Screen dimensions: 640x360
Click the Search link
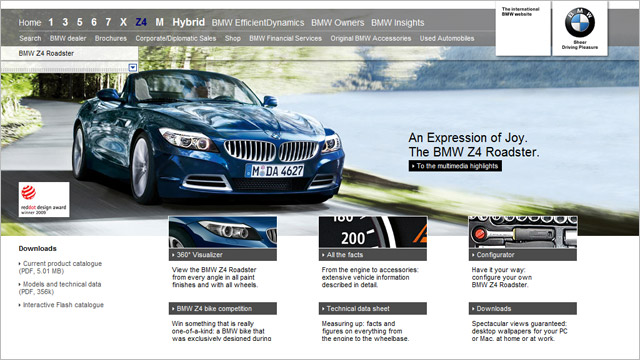click(30, 38)
